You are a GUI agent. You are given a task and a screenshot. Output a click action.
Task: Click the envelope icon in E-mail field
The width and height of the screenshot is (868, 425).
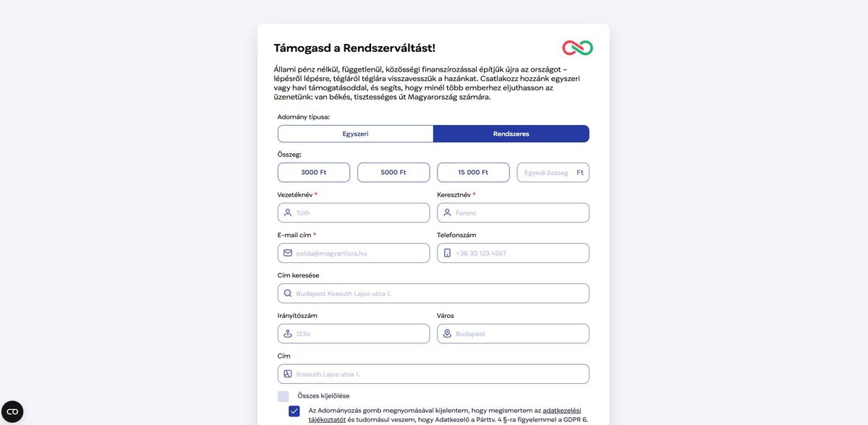click(288, 253)
